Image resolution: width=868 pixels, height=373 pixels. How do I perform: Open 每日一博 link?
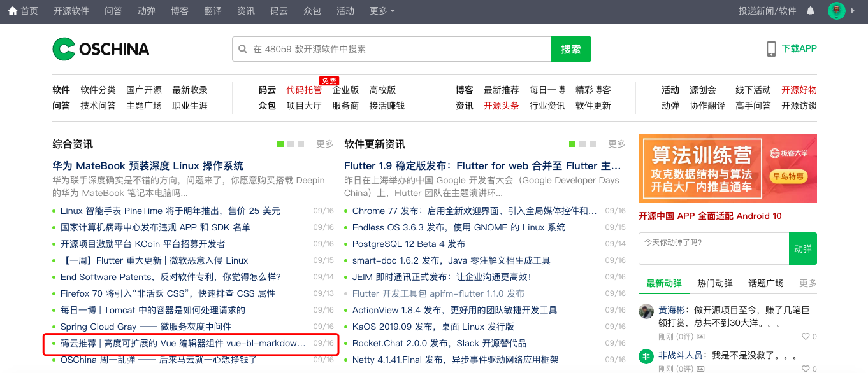click(547, 90)
